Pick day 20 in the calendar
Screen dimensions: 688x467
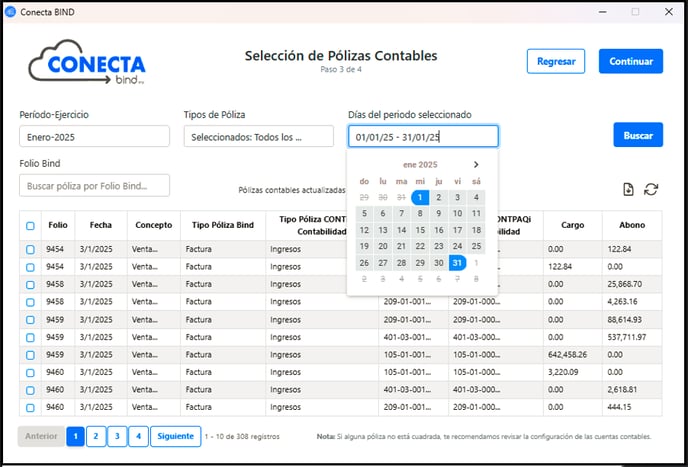click(x=383, y=246)
